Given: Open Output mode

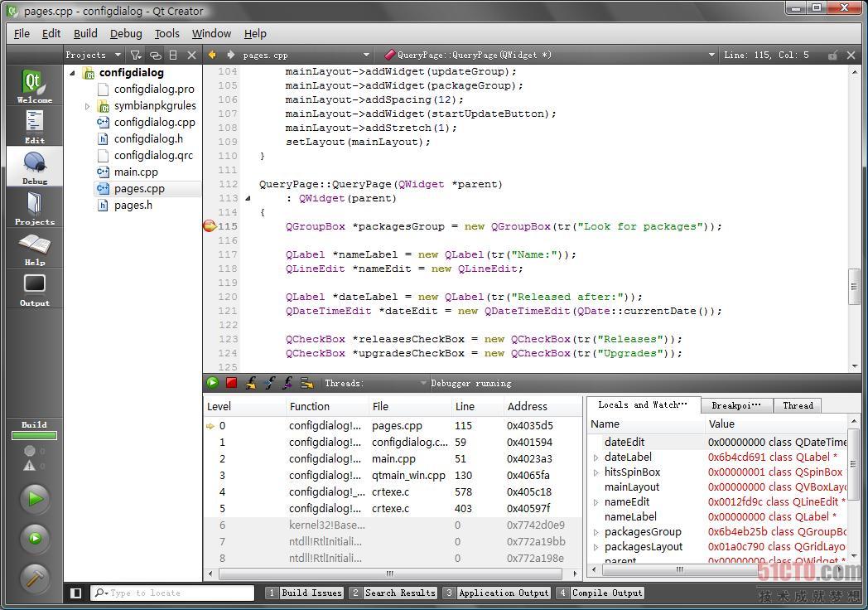Looking at the screenshot, I should (x=34, y=289).
